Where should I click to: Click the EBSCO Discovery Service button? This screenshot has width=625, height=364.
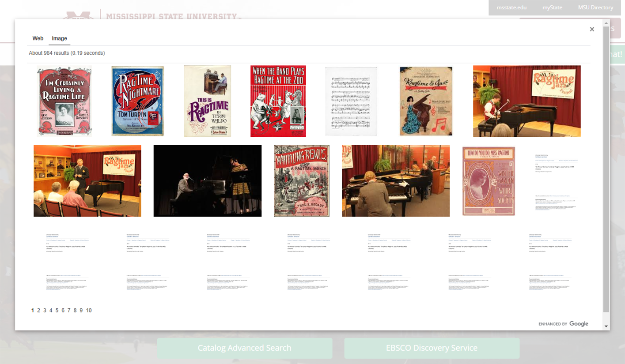point(432,348)
